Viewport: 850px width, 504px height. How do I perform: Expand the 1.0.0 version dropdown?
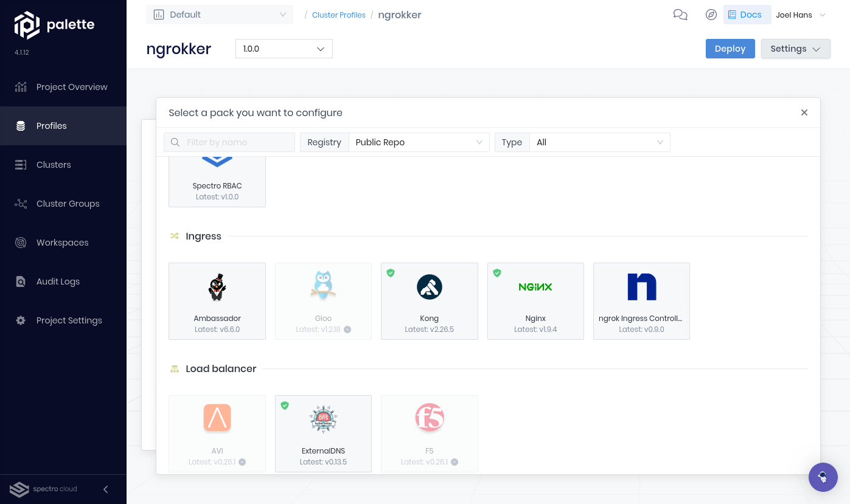284,49
